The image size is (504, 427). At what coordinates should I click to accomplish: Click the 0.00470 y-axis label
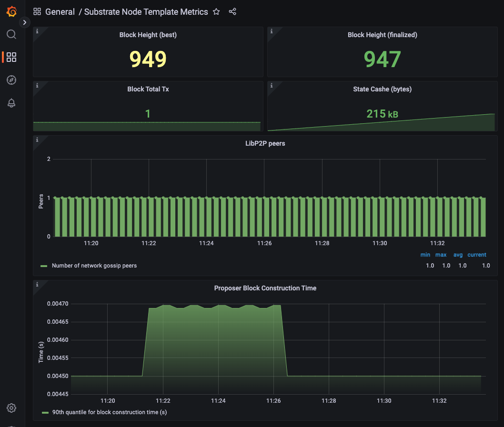[58, 304]
